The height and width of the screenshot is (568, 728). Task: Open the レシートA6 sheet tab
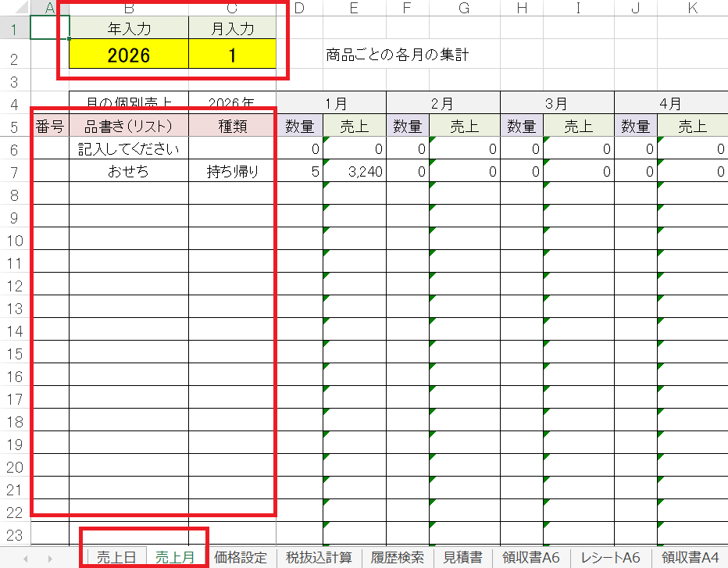tap(611, 558)
